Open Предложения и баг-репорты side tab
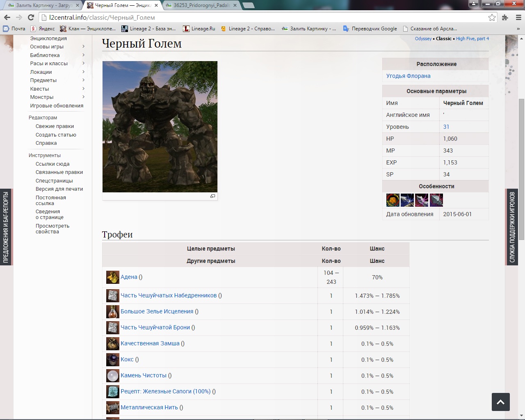The image size is (525, 420). [x=6, y=227]
